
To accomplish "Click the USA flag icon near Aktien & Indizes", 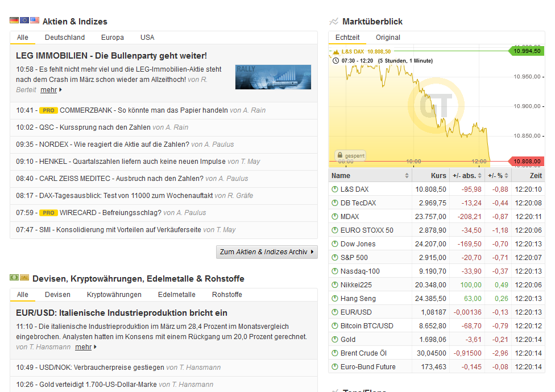I will 34,20.
